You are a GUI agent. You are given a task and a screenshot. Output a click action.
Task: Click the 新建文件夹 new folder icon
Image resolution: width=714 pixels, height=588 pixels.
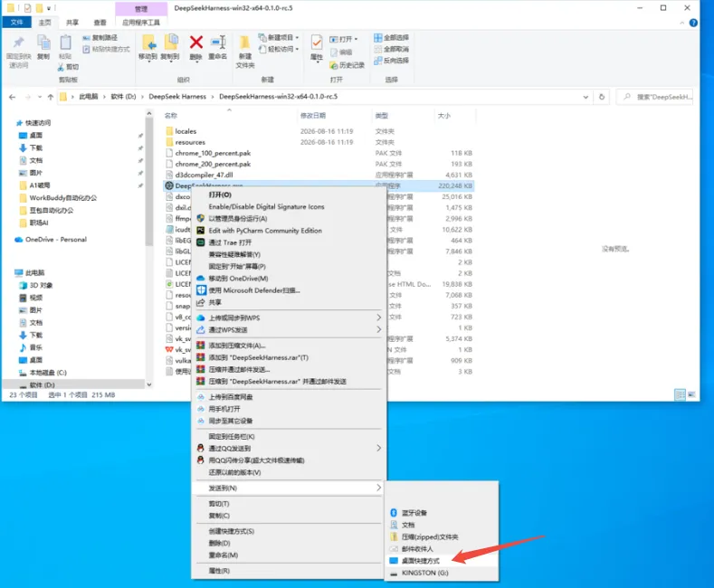[x=245, y=43]
